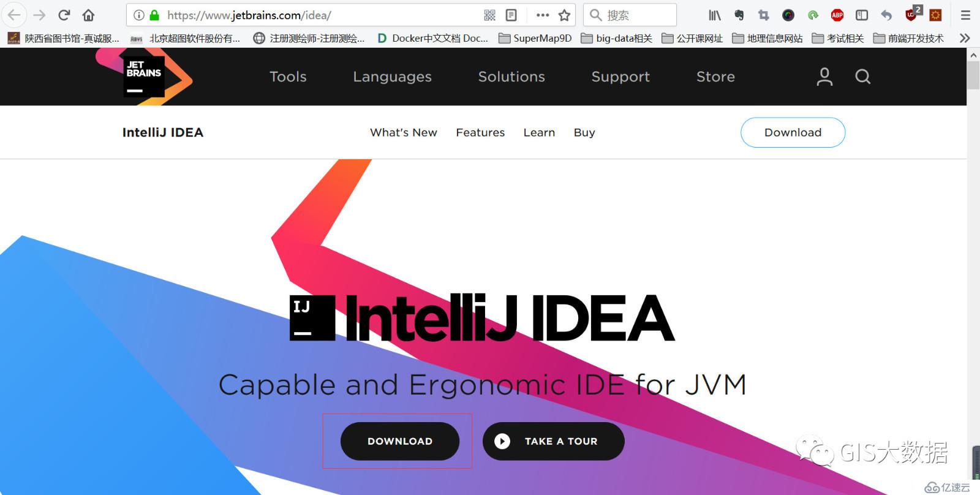Open JetBrains site search magnifier

click(x=862, y=77)
